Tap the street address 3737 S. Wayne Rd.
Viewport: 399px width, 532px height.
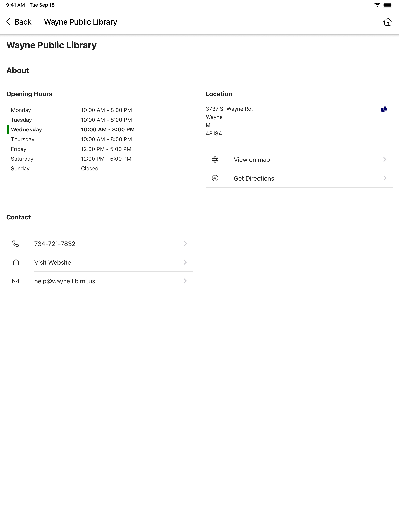tap(229, 109)
